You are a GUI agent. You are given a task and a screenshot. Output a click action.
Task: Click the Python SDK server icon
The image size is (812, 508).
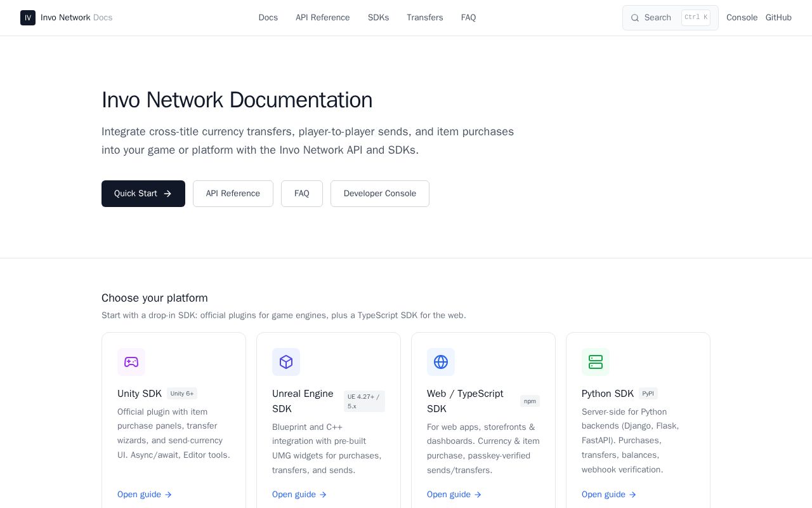tap(596, 362)
